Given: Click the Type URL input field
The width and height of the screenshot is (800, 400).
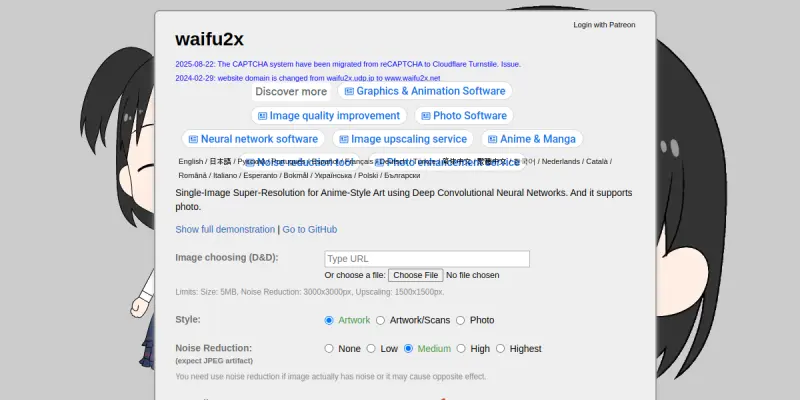Looking at the screenshot, I should (x=427, y=259).
